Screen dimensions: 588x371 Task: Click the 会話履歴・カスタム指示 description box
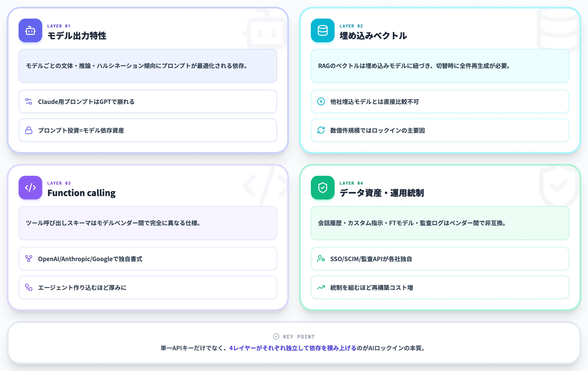tap(440, 223)
